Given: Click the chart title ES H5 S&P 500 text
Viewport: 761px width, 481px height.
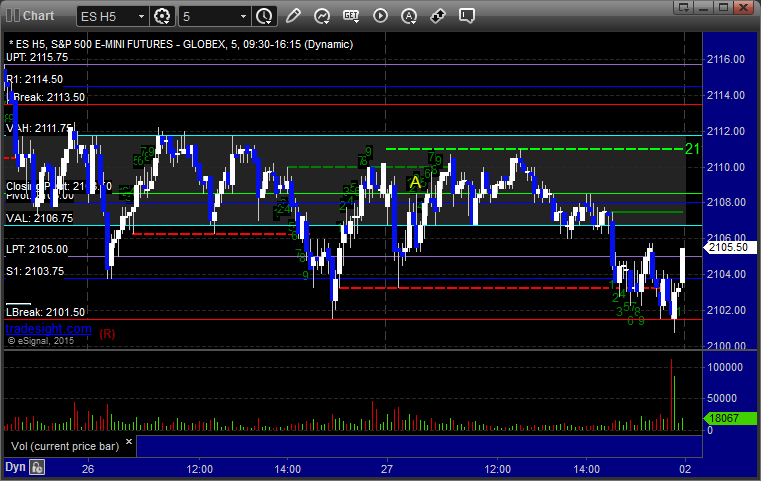Looking at the screenshot, I should click(x=181, y=44).
